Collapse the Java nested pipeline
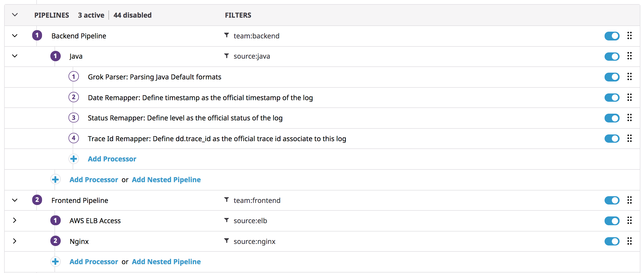 pos(15,56)
